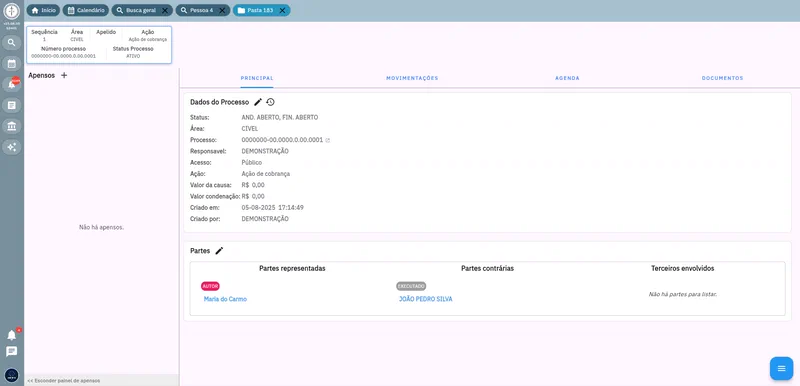Open the courthouse bank icon in sidebar

(x=12, y=126)
